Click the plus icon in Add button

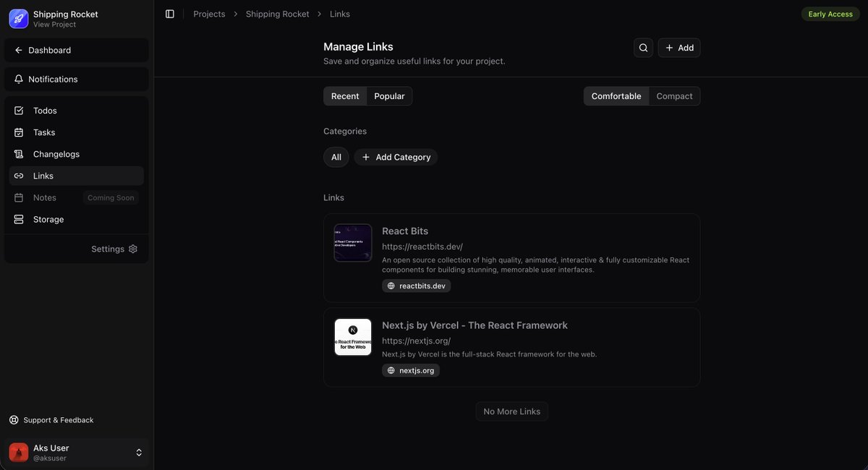(x=670, y=48)
